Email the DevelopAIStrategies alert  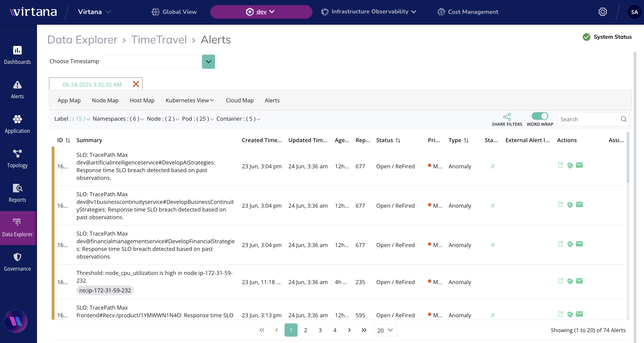click(x=579, y=165)
